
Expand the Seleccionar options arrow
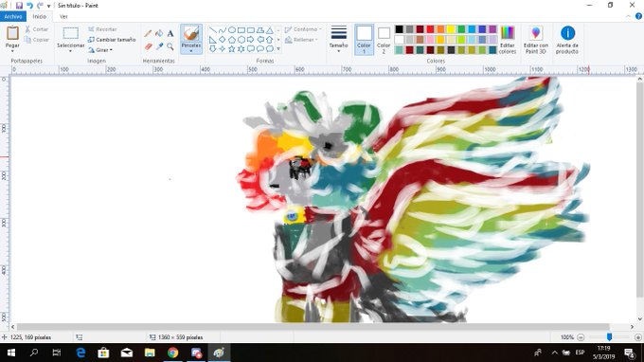click(70, 51)
